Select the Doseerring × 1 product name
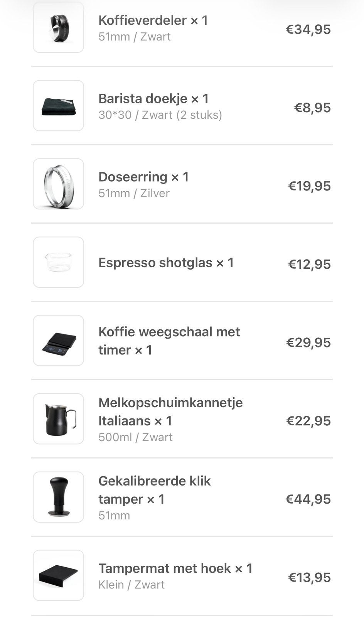Viewport: 364px width, 617px height. [x=143, y=177]
